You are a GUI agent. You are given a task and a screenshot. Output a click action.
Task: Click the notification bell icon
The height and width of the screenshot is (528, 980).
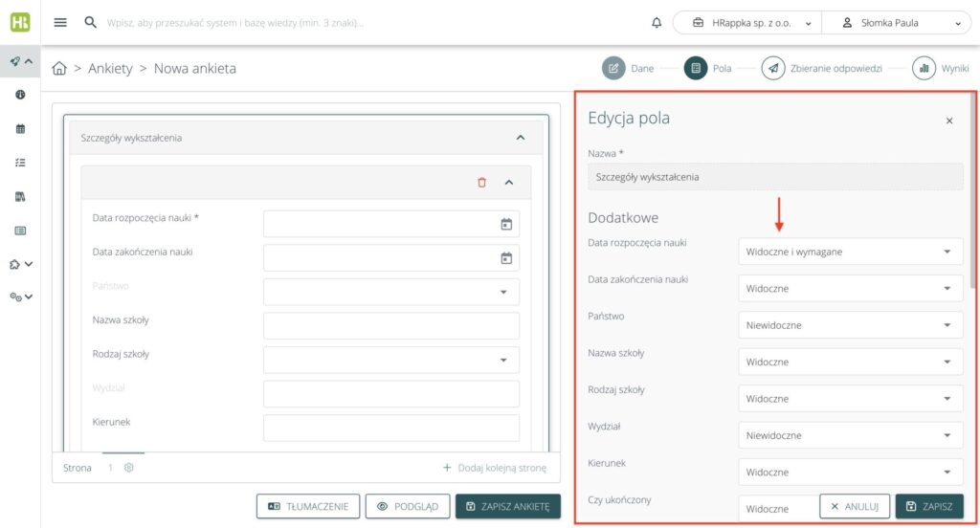pos(656,22)
